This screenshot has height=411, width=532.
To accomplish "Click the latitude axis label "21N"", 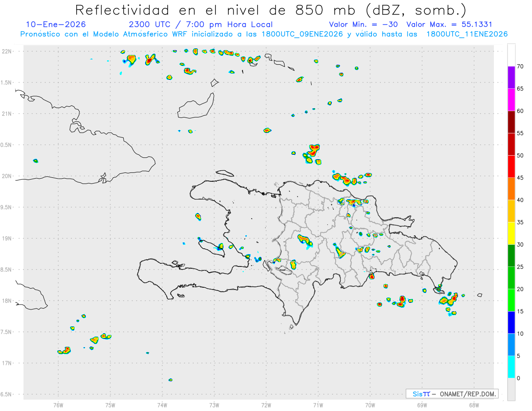I will pyautogui.click(x=7, y=114).
